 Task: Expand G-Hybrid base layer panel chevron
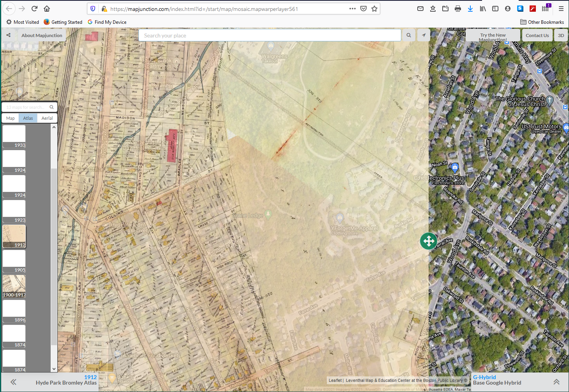pos(557,382)
